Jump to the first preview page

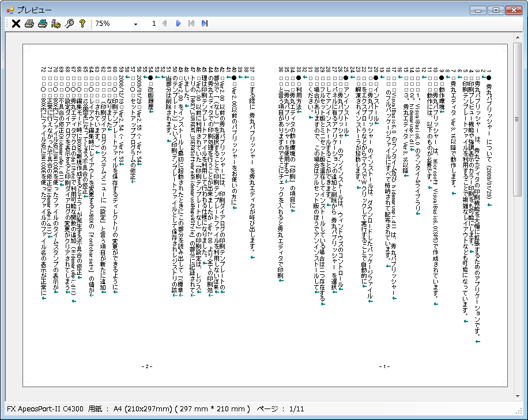click(191, 24)
